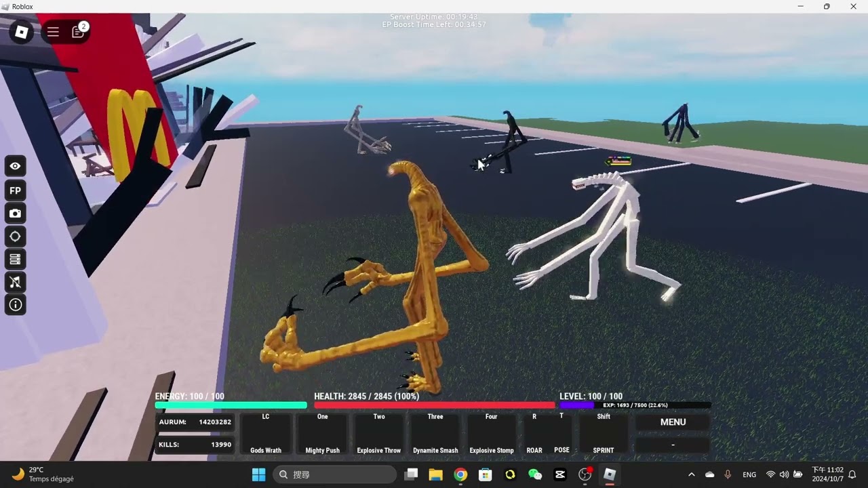Viewport: 868px width, 488px height.
Task: Open the Windows Start button
Action: click(x=259, y=474)
